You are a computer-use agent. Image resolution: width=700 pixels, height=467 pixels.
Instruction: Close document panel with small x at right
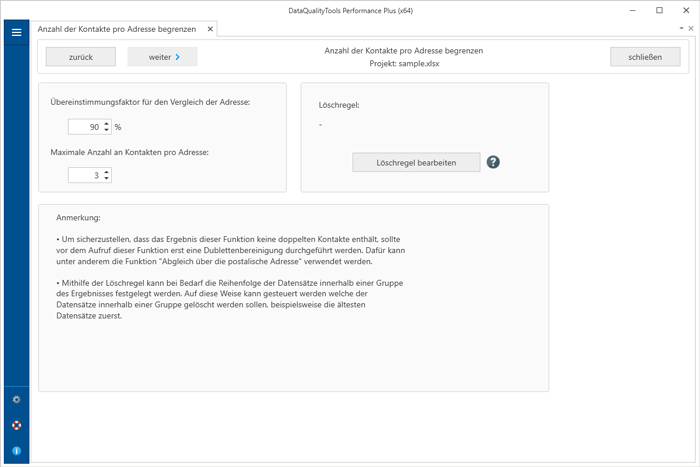[691, 28]
